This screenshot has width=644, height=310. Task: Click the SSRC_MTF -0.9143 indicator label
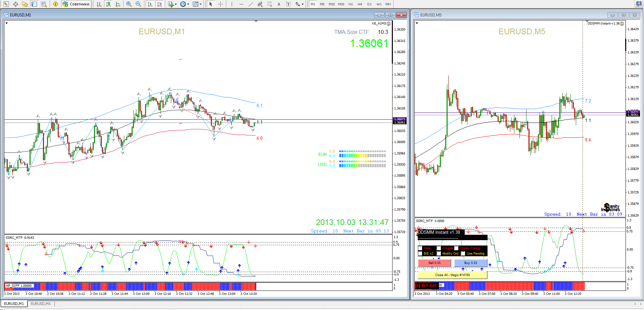pyautogui.click(x=20, y=238)
